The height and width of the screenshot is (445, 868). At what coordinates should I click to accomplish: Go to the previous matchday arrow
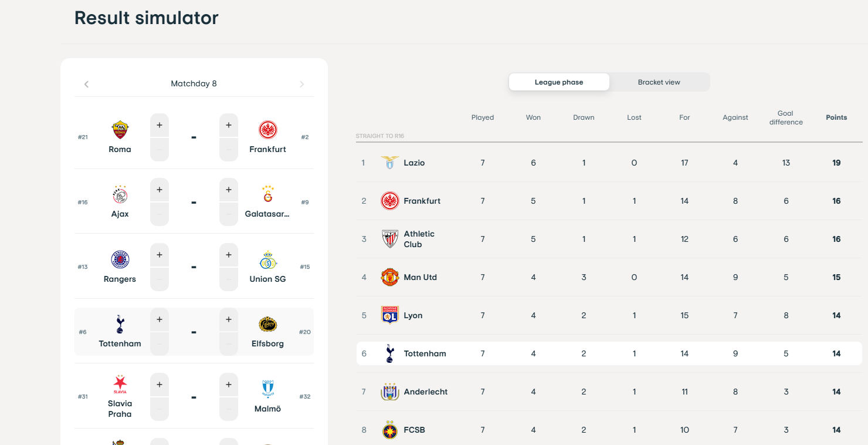tap(86, 84)
